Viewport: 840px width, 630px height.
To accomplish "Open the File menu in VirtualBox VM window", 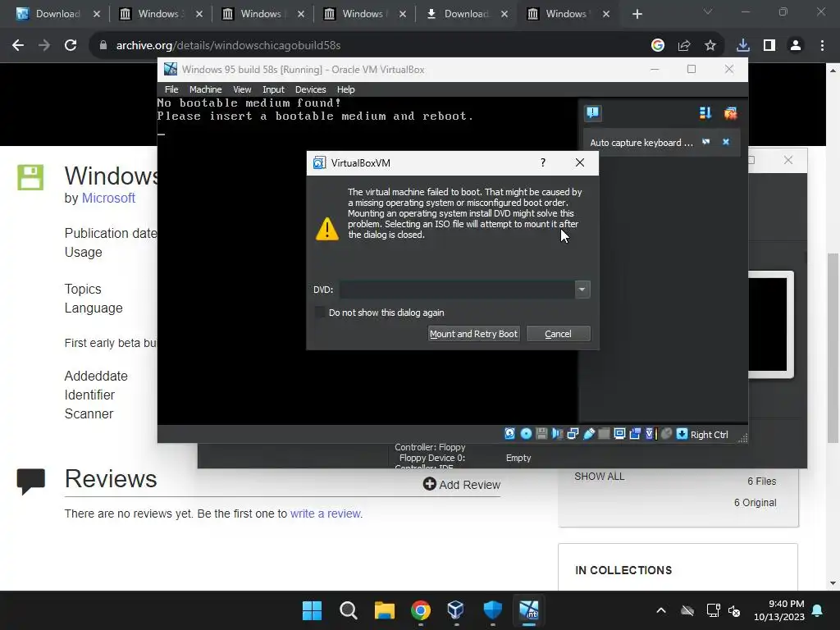I will pyautogui.click(x=171, y=89).
